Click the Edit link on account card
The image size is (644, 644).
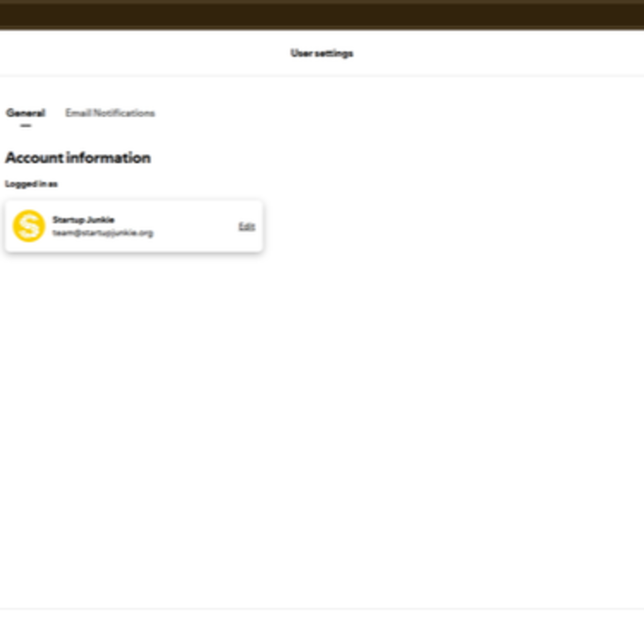pos(247,226)
